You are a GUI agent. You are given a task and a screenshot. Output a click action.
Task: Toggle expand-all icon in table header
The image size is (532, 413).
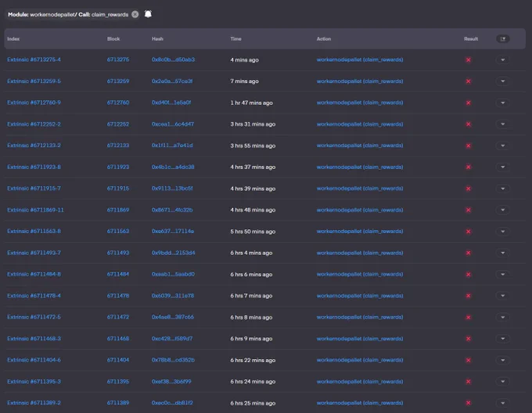pos(503,39)
